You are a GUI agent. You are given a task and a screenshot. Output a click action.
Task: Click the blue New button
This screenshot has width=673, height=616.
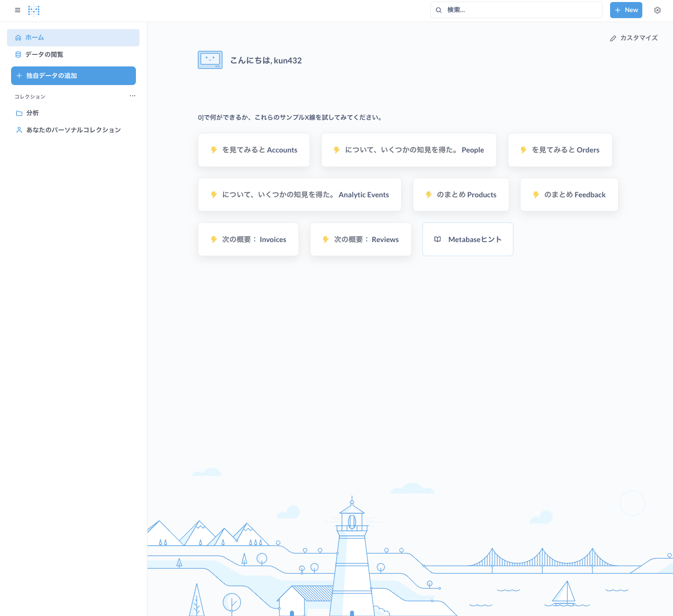[x=626, y=10]
